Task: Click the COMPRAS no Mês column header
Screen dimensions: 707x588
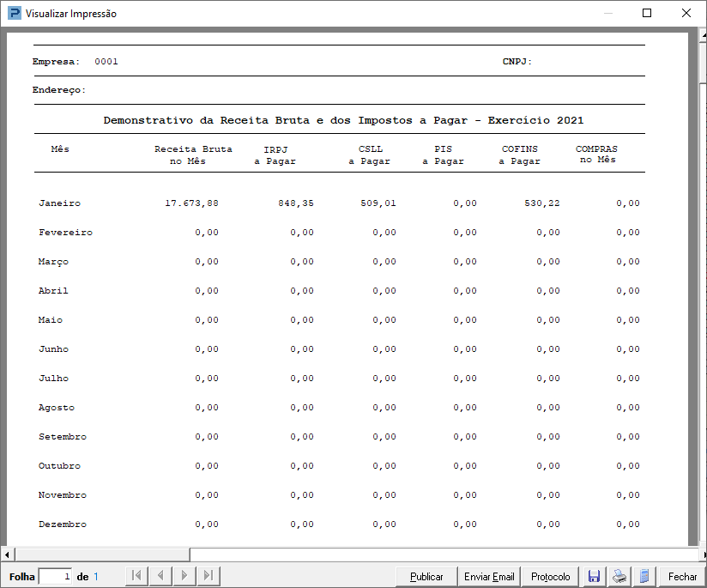Action: click(x=596, y=154)
